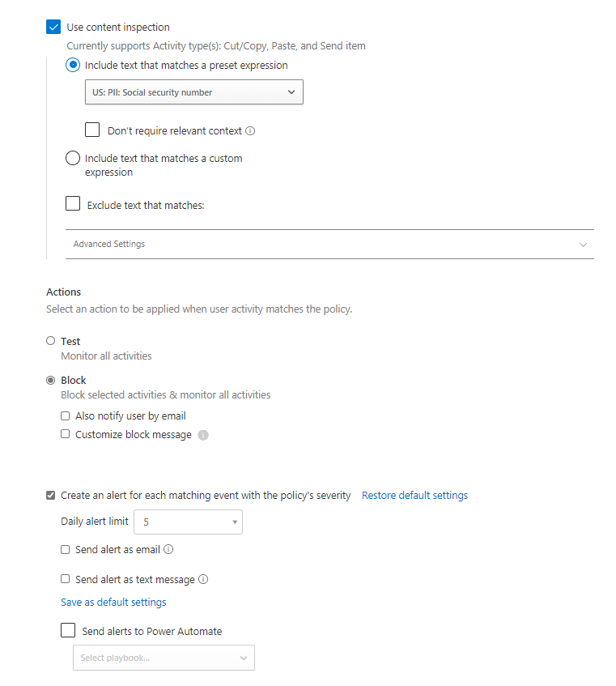
Task: Select the Block action radio button
Action: point(51,380)
